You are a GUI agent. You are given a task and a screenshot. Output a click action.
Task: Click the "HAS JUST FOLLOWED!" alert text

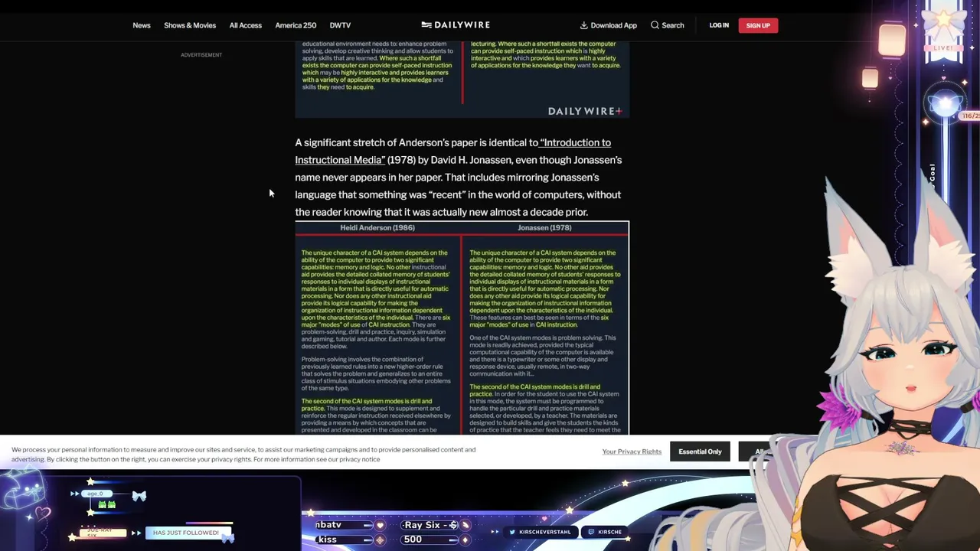point(186,533)
